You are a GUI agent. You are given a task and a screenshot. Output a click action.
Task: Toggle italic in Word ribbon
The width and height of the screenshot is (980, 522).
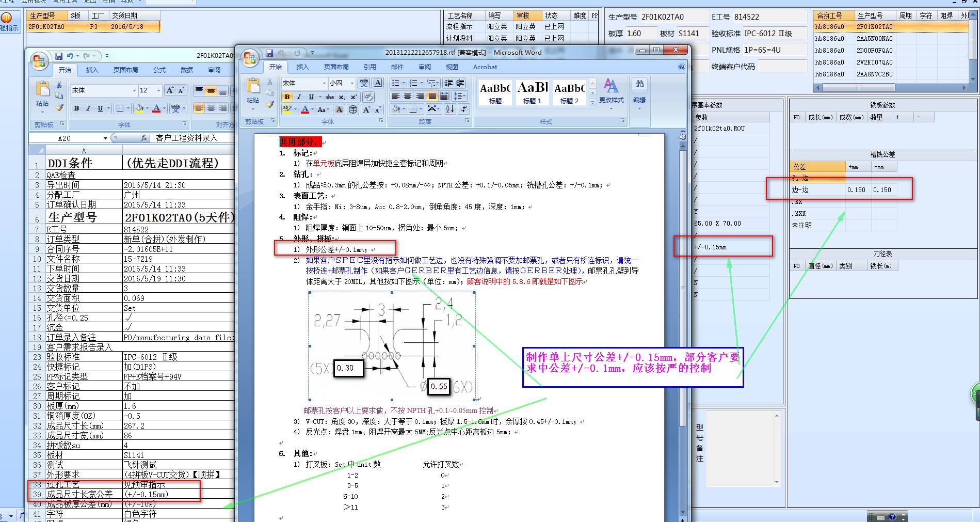[x=299, y=97]
